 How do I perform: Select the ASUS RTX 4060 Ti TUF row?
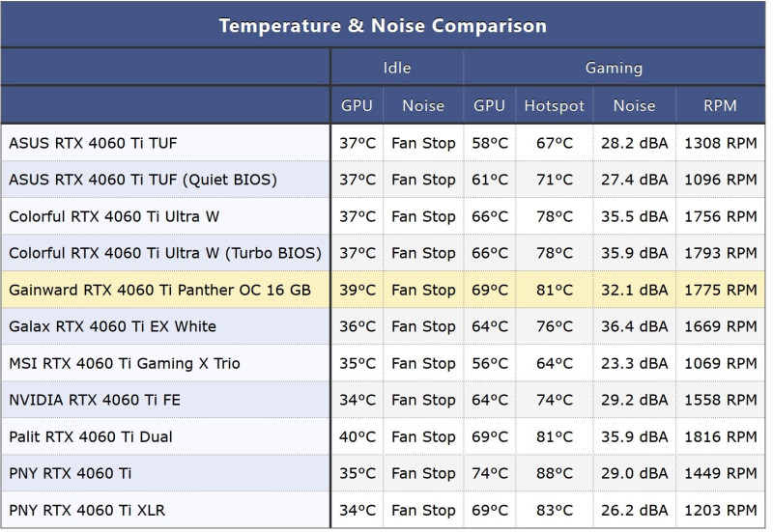click(383, 143)
